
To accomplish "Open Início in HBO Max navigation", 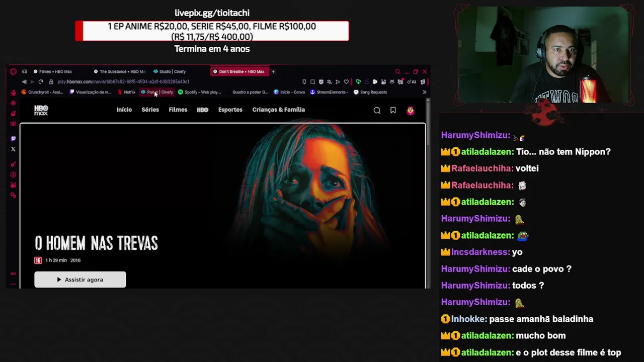I will [124, 110].
